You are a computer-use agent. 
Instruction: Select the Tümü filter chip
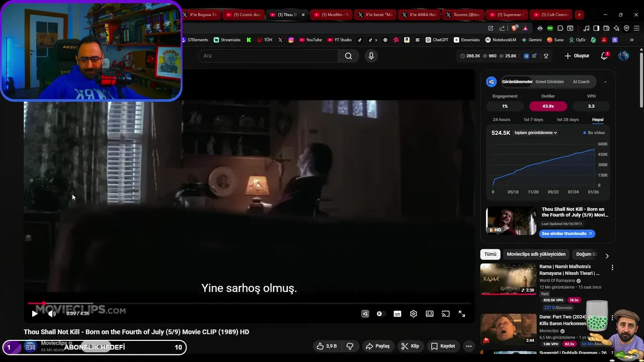(x=490, y=254)
